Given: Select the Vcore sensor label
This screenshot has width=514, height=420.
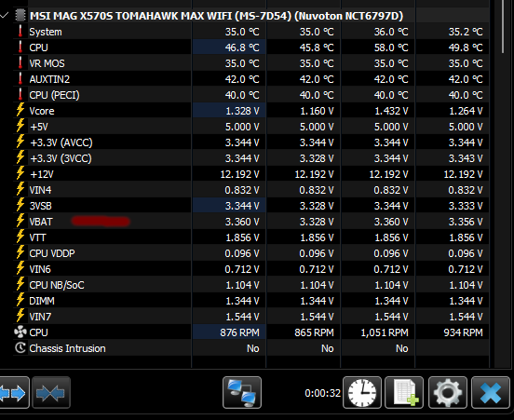Looking at the screenshot, I should click(x=42, y=111).
